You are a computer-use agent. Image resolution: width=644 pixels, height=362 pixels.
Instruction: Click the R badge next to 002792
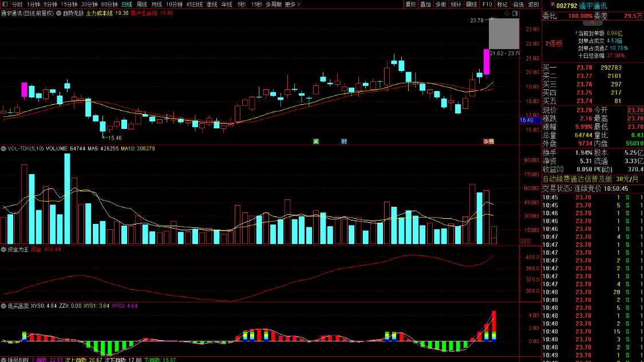(553, 5)
